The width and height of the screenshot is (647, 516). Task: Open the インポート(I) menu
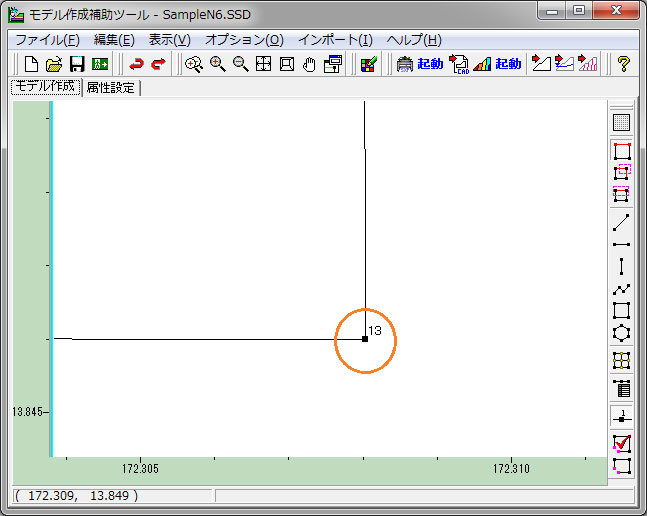tap(335, 40)
